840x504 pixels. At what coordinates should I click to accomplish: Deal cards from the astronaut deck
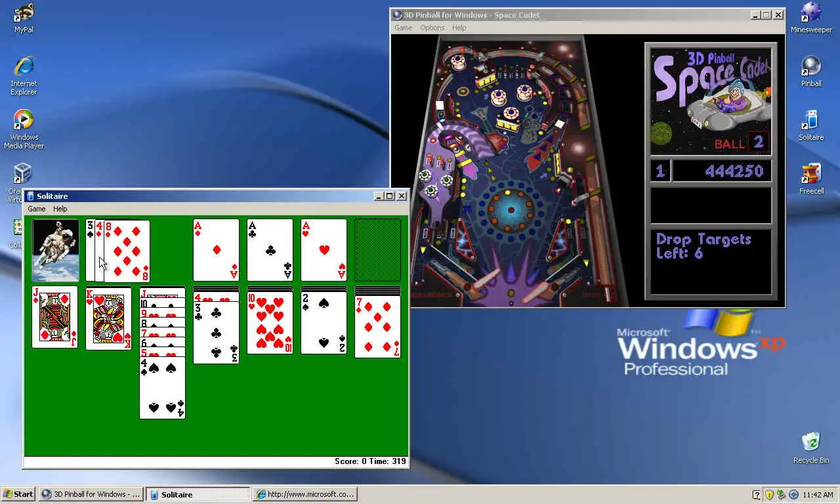point(55,251)
